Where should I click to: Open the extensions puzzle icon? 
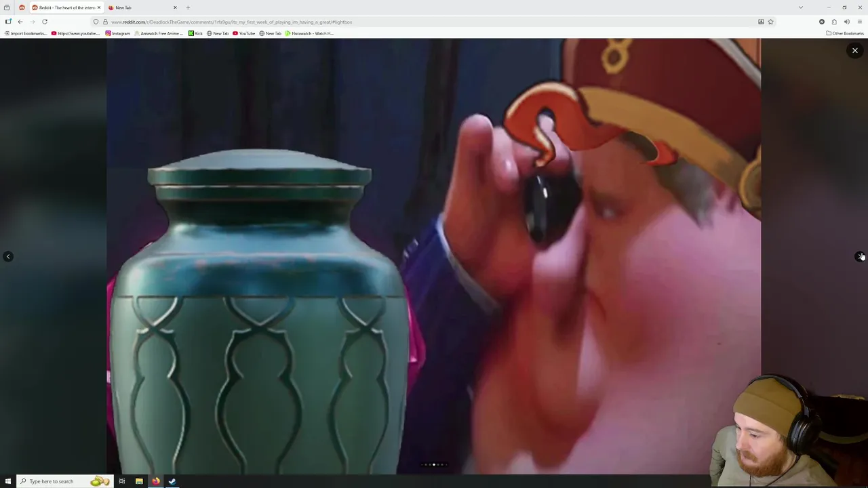pos(834,22)
